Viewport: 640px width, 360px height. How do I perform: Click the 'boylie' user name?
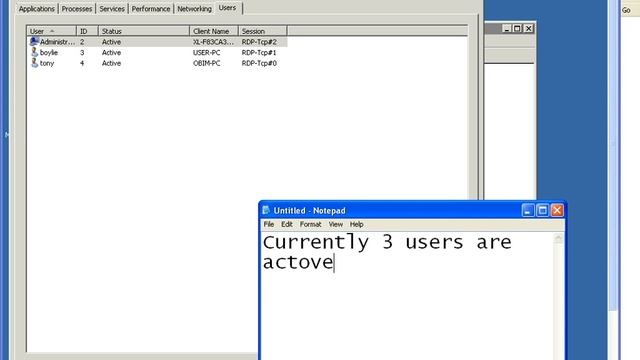[49, 53]
